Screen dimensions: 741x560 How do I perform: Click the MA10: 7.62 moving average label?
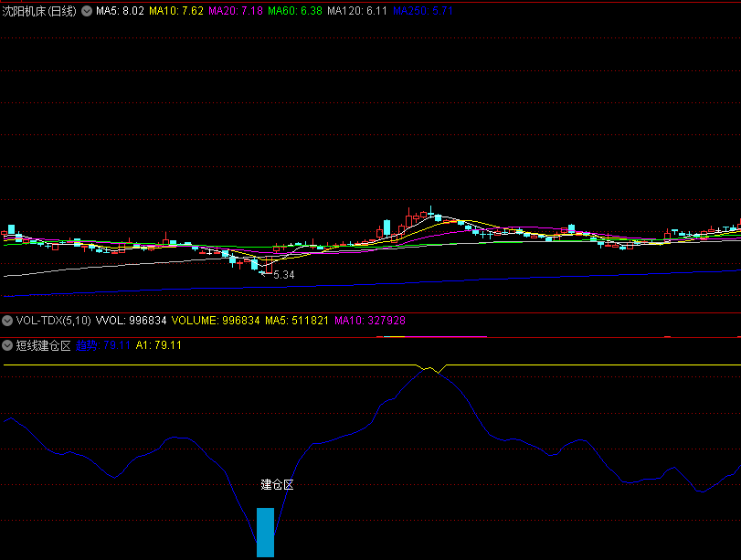[x=176, y=11]
